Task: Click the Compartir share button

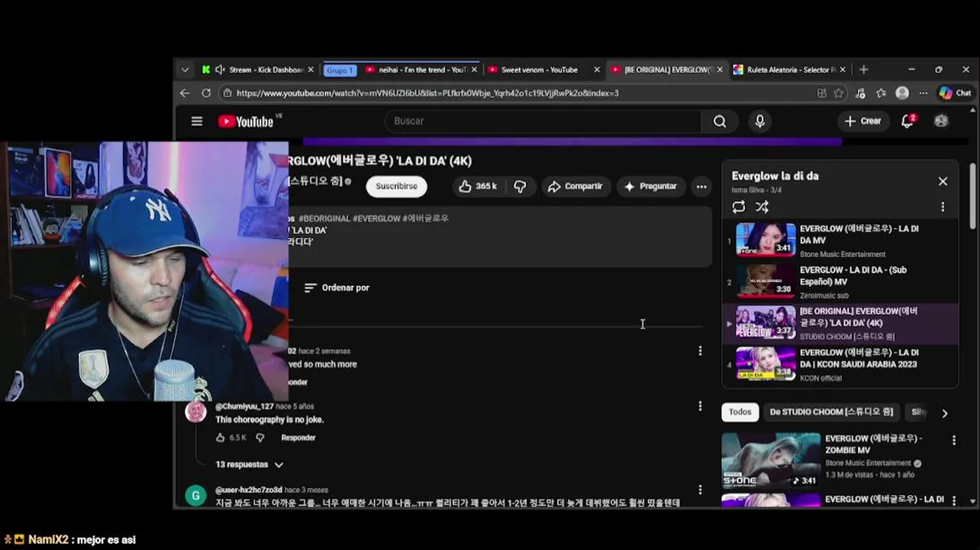Action: [575, 186]
